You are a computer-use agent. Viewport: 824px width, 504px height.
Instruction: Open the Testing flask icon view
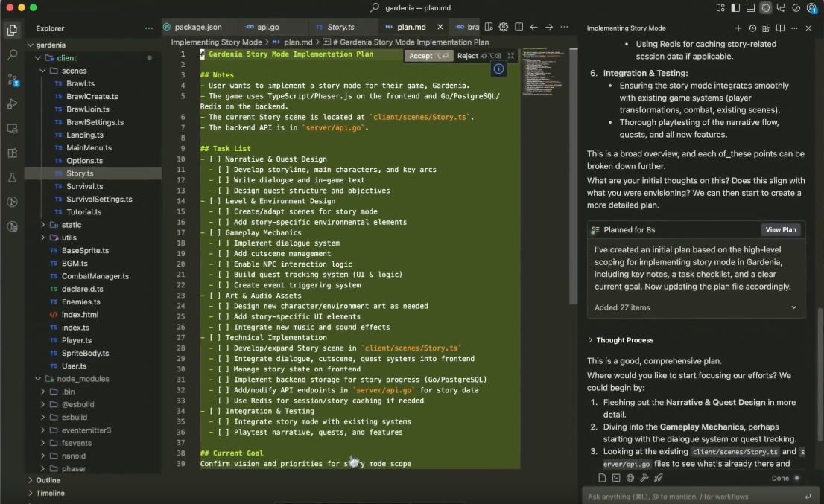(12, 177)
